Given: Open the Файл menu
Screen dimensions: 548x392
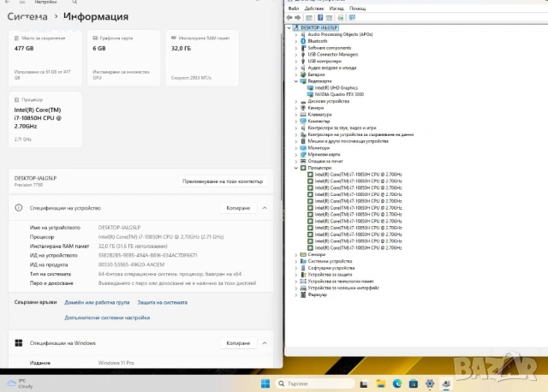Looking at the screenshot, I should pos(292,8).
